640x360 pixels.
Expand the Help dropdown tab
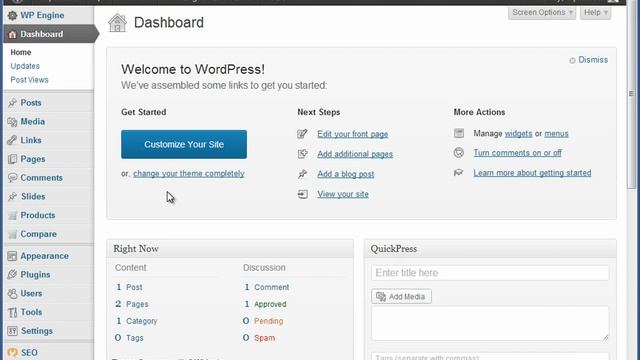[596, 13]
